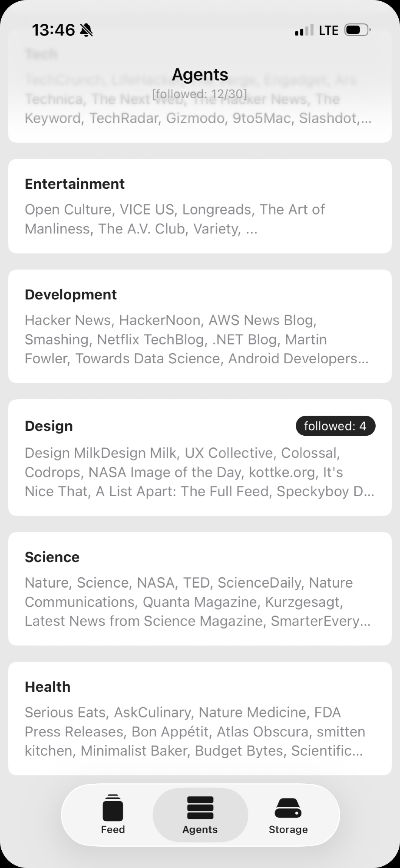Tap the Agents stack icon
Screen dimensions: 400x868
tap(200, 808)
